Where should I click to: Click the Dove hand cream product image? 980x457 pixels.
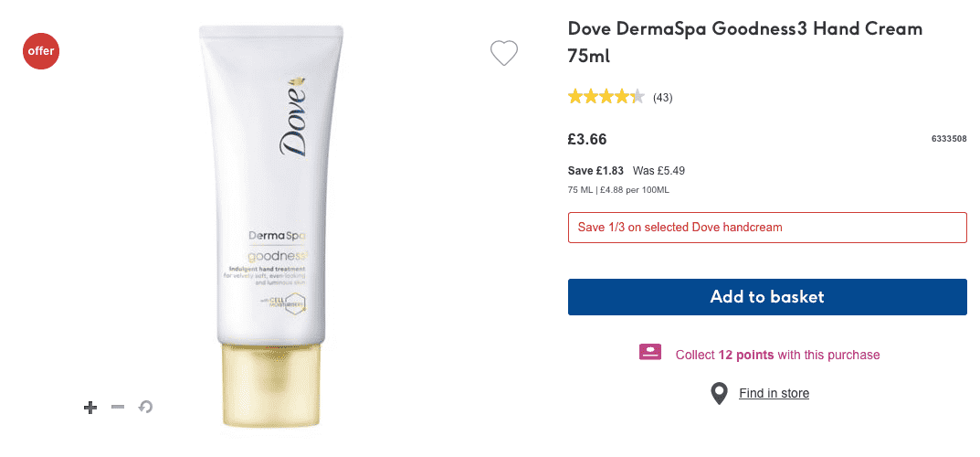click(x=271, y=230)
